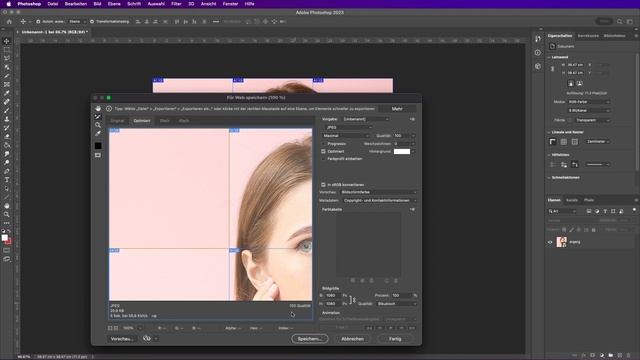Click the white Hintergrund color swatch

402,151
